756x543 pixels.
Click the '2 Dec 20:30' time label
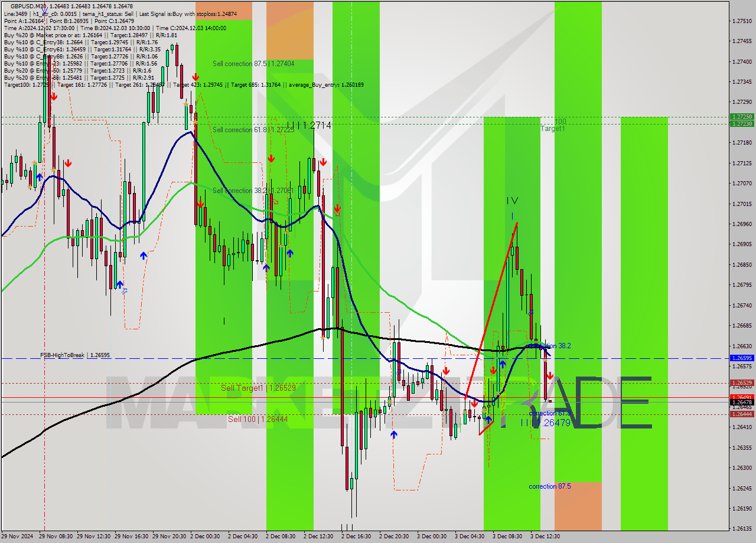point(394,537)
